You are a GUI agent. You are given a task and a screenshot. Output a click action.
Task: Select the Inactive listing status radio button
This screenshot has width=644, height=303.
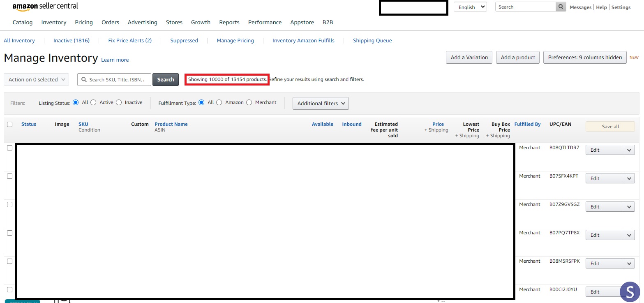[119, 102]
